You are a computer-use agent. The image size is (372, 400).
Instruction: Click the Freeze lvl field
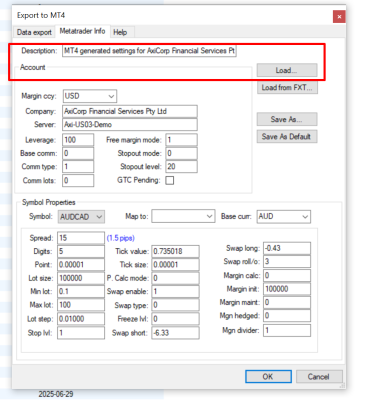coord(175,319)
